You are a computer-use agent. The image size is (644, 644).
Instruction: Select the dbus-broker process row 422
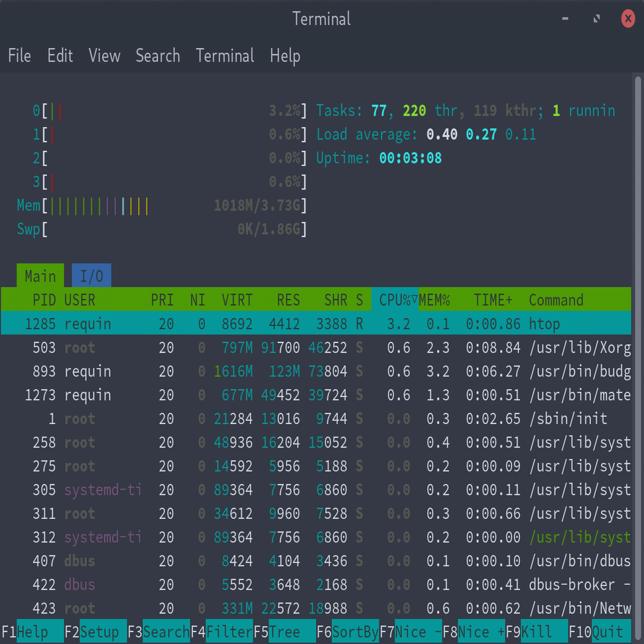[x=316, y=585]
